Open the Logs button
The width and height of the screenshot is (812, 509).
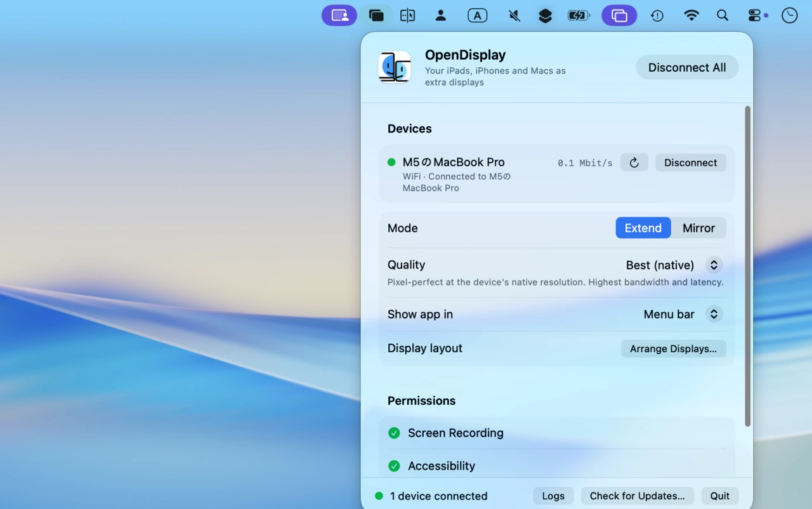pyautogui.click(x=553, y=496)
